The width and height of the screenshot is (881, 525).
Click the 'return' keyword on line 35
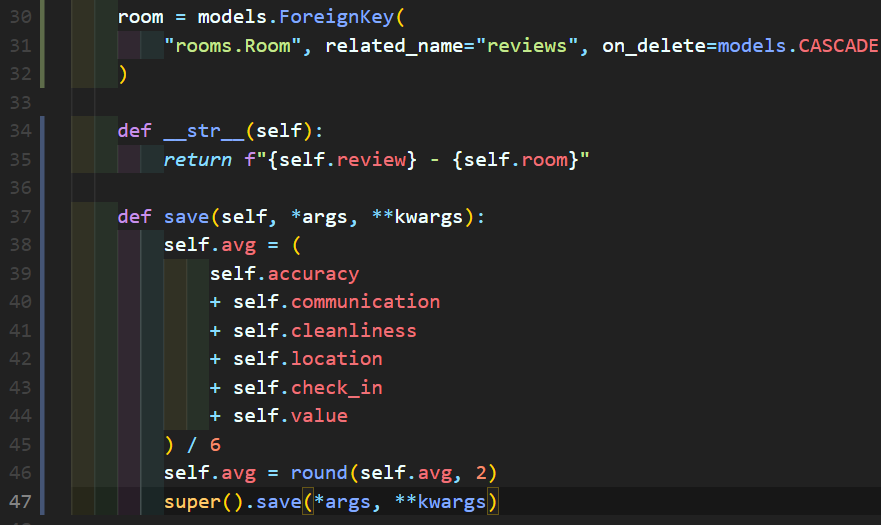tap(198, 160)
